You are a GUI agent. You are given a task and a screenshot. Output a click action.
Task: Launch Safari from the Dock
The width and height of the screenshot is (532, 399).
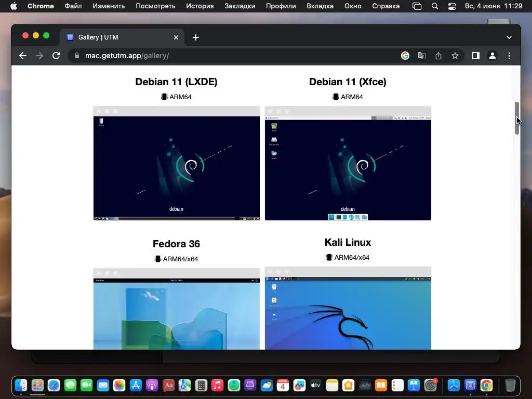coord(54,385)
